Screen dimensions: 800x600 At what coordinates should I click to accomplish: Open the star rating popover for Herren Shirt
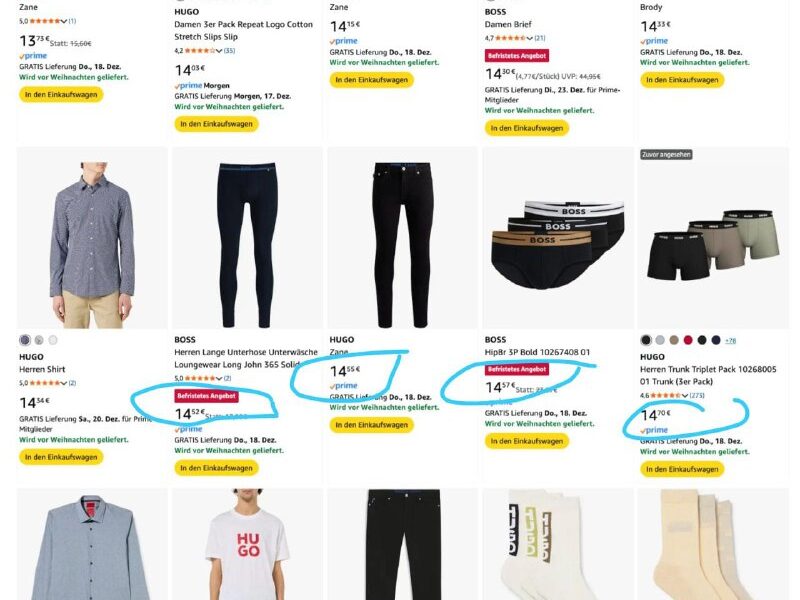46,383
